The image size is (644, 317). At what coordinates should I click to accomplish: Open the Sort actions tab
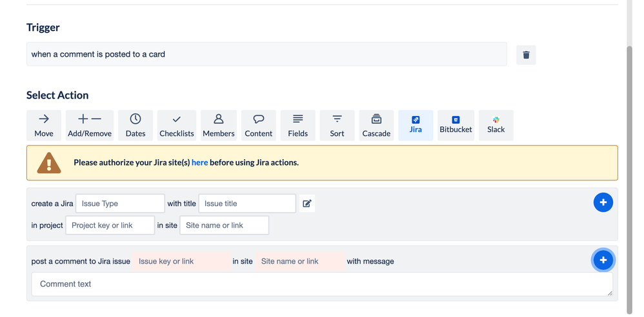tap(337, 126)
